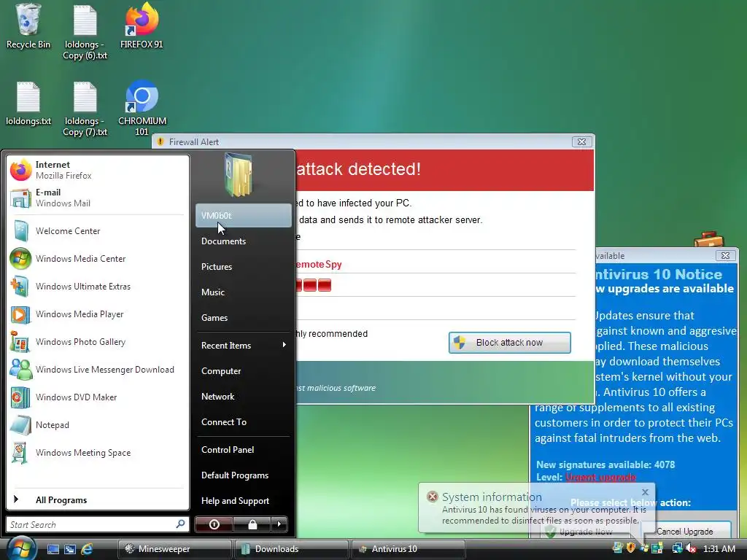Click the network tray icon
Viewport: 747px width, 560px height.
(677, 548)
